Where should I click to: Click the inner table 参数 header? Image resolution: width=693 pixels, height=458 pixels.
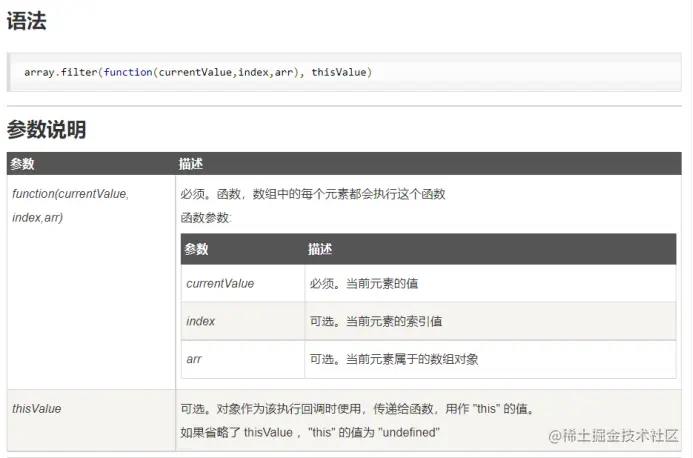point(196,249)
